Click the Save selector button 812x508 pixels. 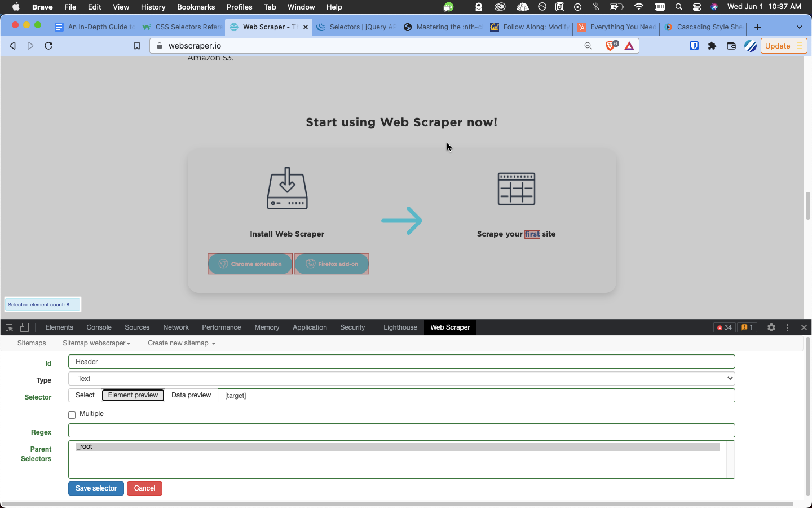tap(96, 488)
